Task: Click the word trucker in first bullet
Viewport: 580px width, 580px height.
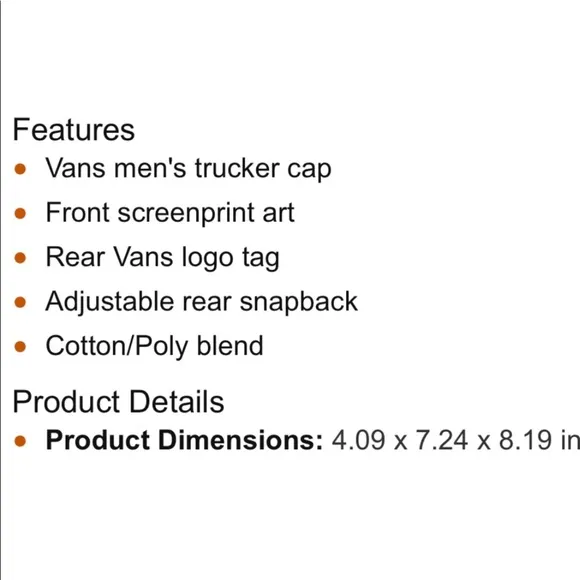Action: point(237,168)
